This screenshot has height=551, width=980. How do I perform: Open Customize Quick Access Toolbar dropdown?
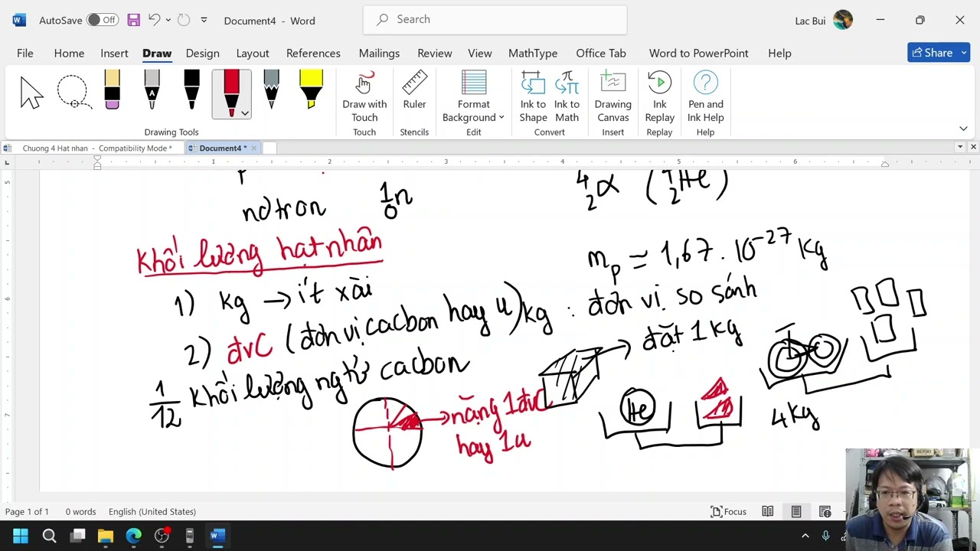204,20
